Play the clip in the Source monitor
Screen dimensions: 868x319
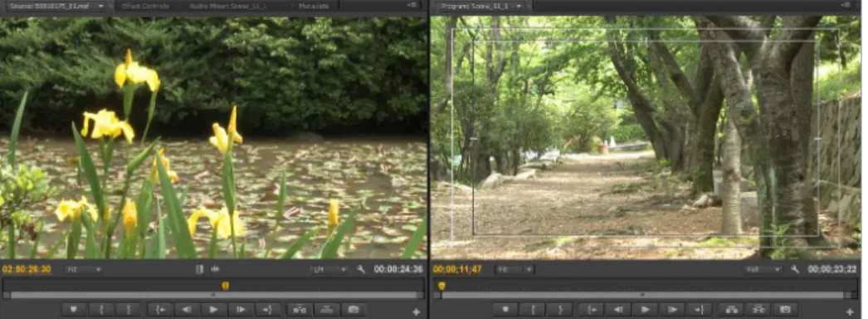click(x=213, y=310)
